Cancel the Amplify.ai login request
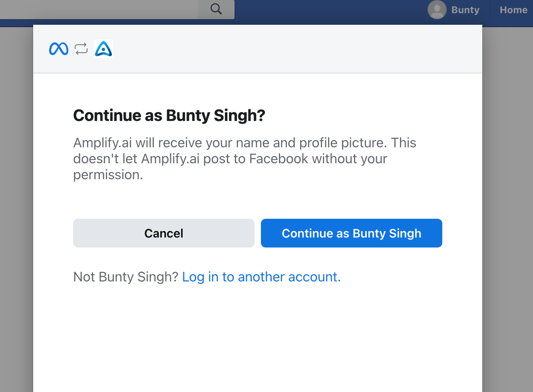This screenshot has height=392, width=533. tap(164, 233)
